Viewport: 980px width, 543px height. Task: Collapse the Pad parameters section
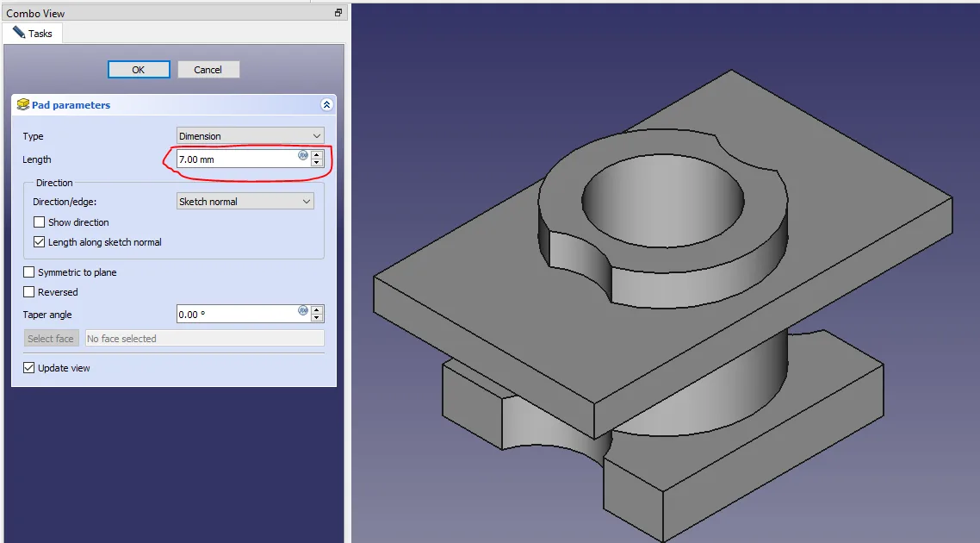pyautogui.click(x=326, y=104)
